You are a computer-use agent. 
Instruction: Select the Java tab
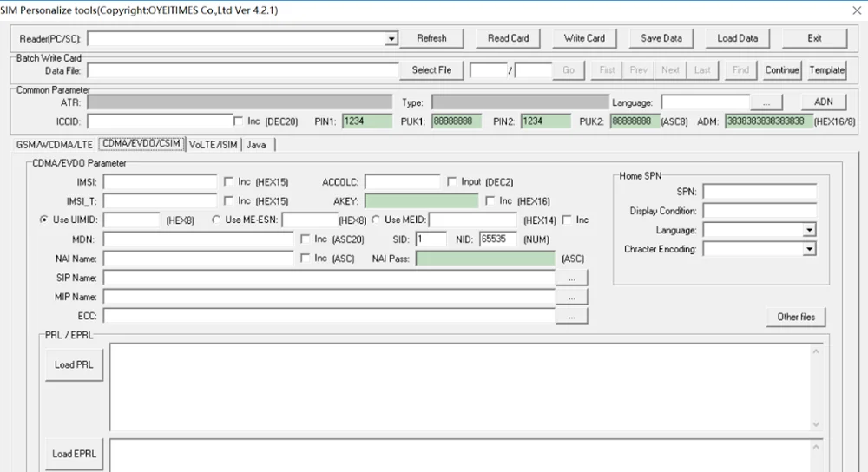coord(256,145)
